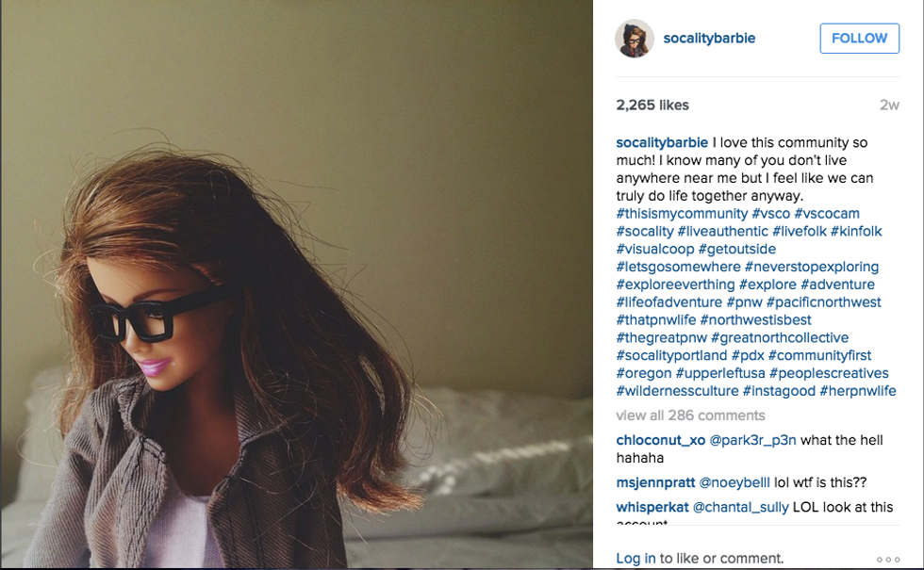Screen dimensions: 924x570
Task: Click Log in to like or comment
Action: 635,558
